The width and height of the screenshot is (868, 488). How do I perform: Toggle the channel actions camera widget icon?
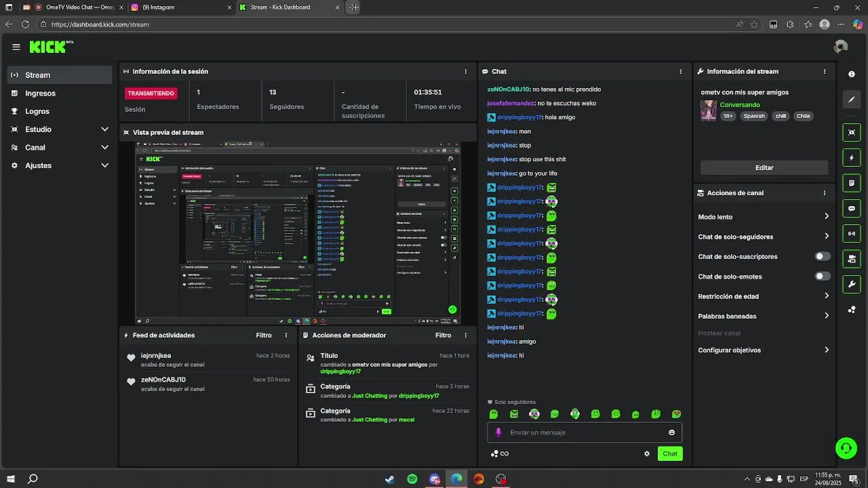[x=852, y=259]
